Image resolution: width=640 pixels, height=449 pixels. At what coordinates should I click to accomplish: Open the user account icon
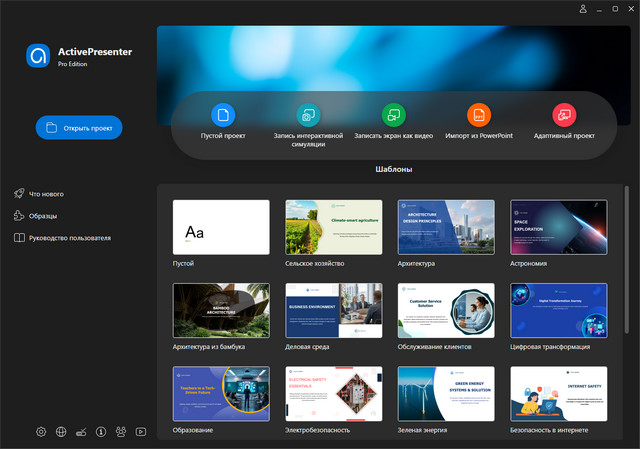click(583, 9)
